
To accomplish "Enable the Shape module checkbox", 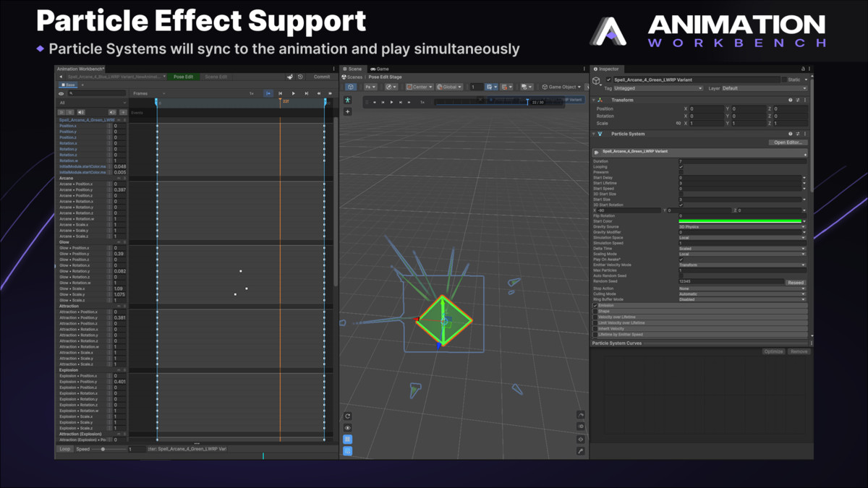I will [595, 312].
